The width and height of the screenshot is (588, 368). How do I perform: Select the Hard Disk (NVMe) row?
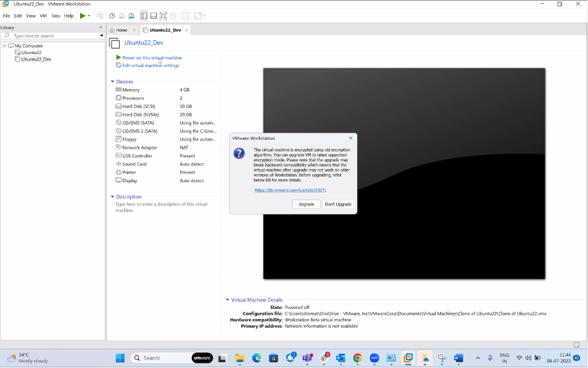166,114
